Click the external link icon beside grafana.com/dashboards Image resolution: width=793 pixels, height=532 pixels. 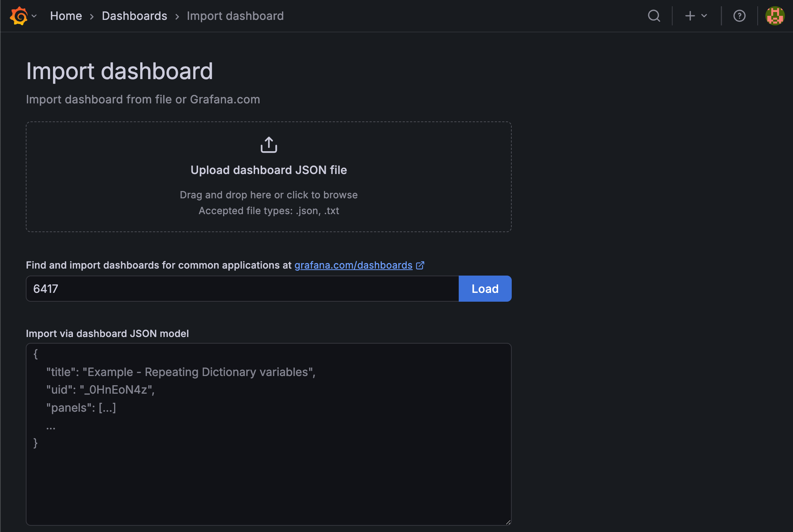pos(420,265)
